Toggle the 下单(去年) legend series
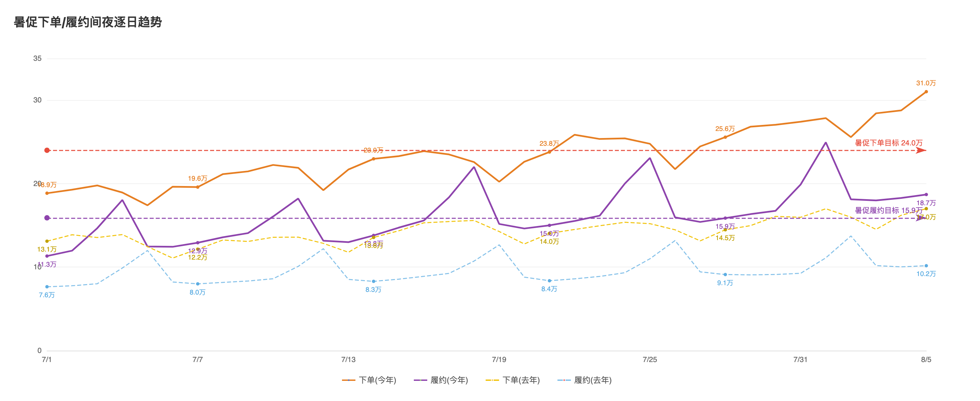This screenshot has width=980, height=401. (x=513, y=380)
